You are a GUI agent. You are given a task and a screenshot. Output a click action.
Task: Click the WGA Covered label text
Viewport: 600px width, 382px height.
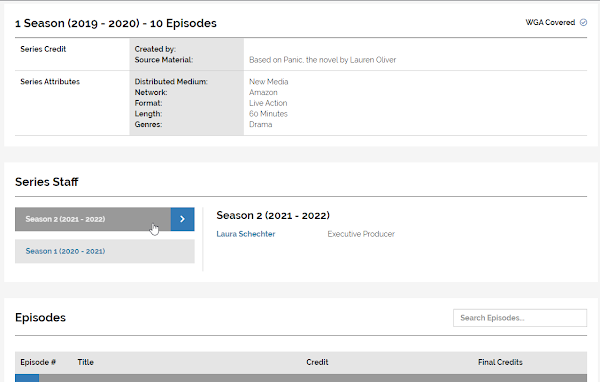pos(550,23)
